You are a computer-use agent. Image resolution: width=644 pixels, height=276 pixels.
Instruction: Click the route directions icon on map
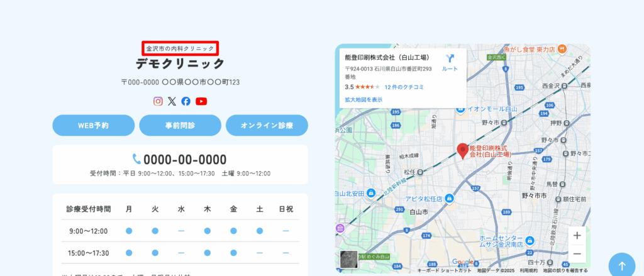pyautogui.click(x=450, y=59)
